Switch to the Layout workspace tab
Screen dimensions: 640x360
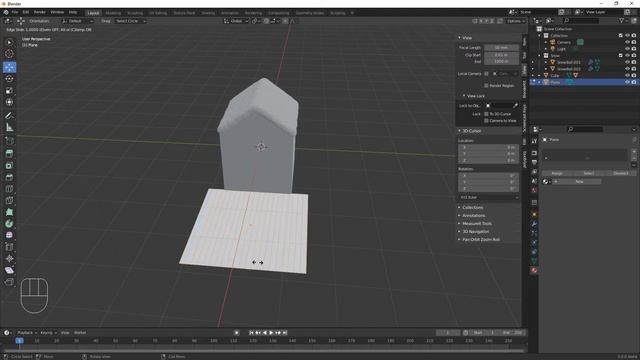click(x=93, y=13)
